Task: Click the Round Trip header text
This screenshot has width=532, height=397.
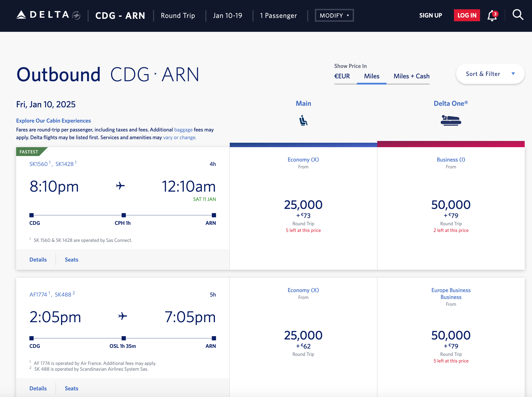Action: [x=178, y=16]
